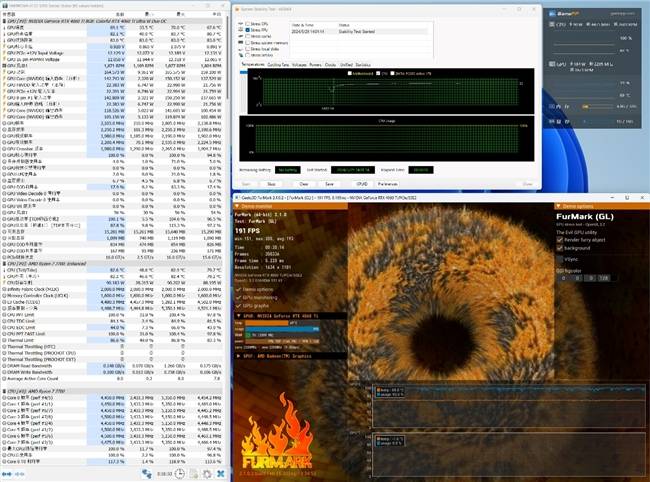Click the FurMark GPU temp orange bar
Viewport: 650px width, 482px height.
pyautogui.click(x=266, y=322)
